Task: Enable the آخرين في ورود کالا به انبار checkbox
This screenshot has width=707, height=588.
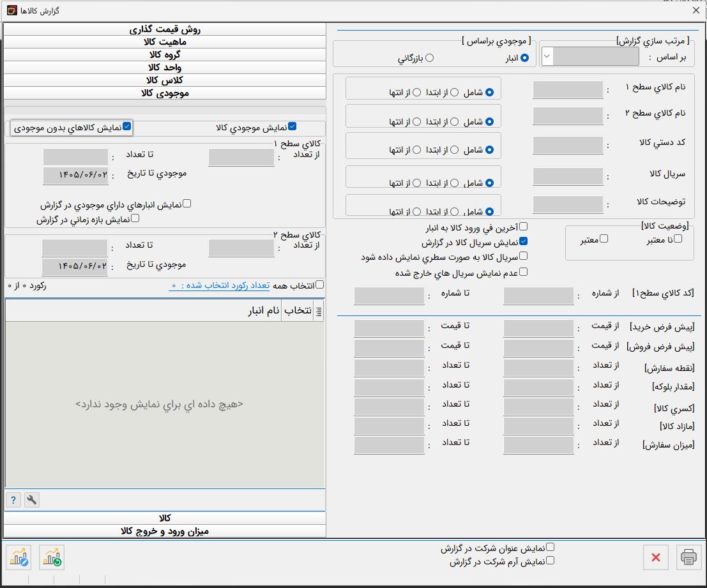Action: [523, 227]
